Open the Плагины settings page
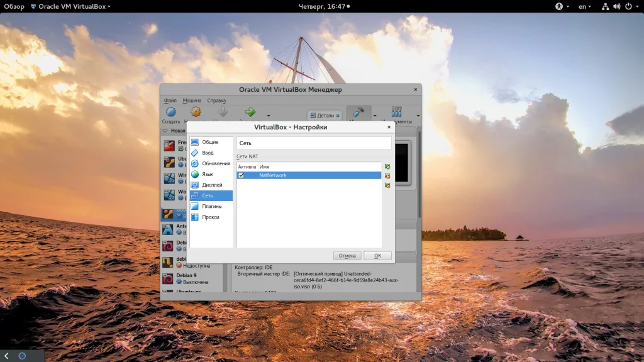The height and width of the screenshot is (362, 644). (211, 206)
